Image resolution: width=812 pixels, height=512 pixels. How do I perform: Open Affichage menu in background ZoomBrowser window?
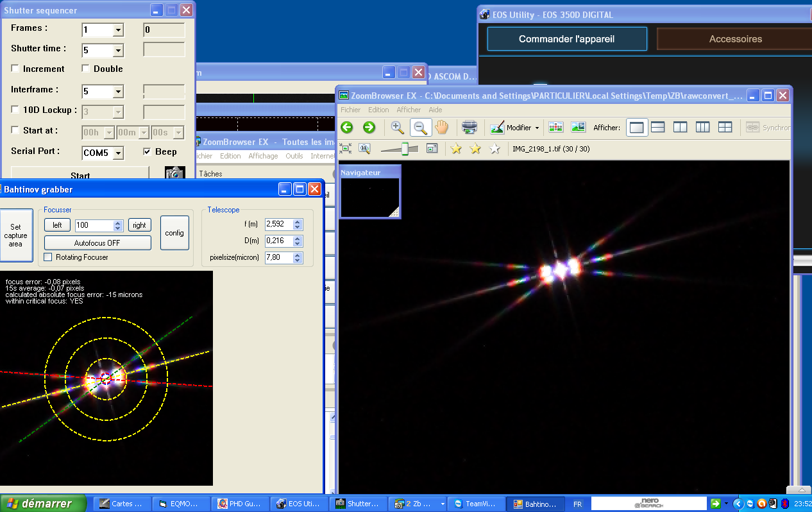pos(263,156)
